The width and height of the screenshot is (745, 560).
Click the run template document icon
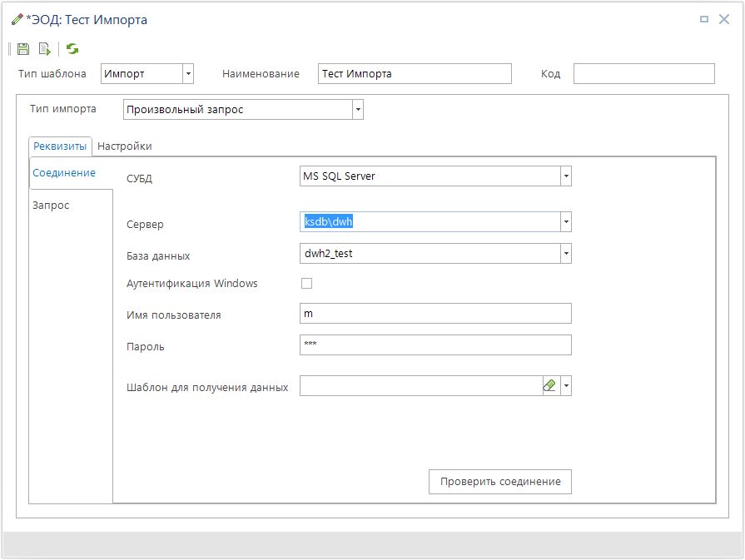(44, 49)
